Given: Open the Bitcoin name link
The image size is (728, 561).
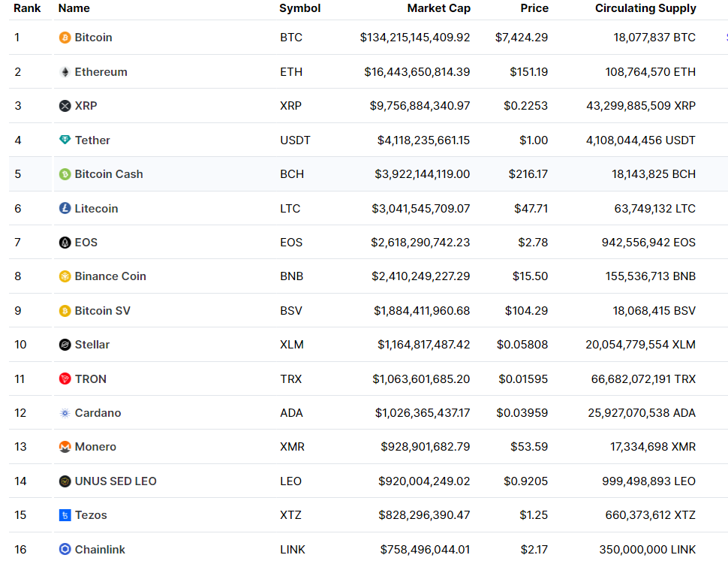Looking at the screenshot, I should [93, 38].
